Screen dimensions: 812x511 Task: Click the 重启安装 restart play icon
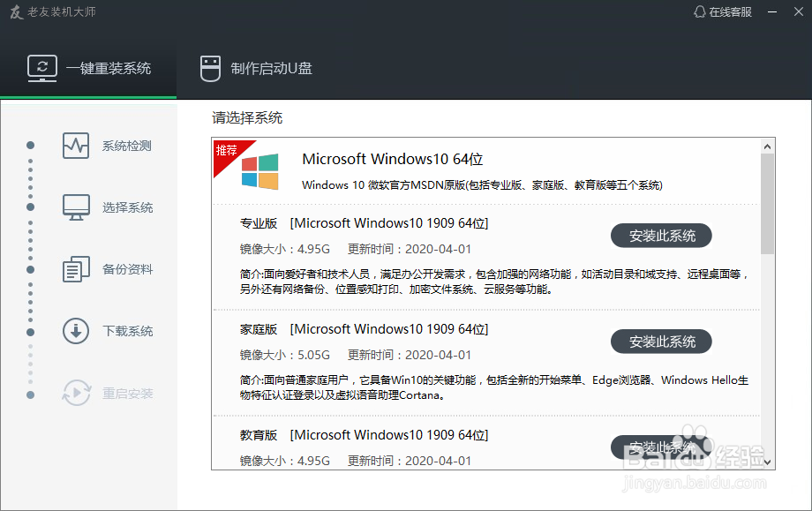76,393
